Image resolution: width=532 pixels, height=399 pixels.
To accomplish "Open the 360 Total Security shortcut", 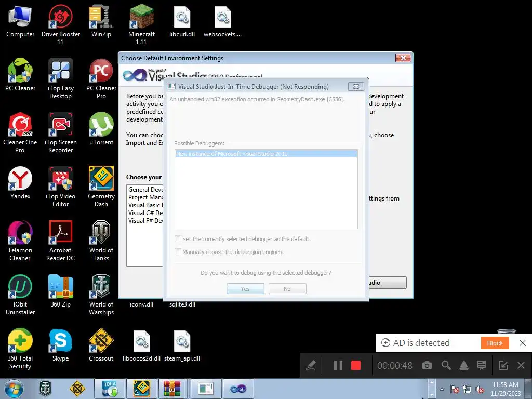I will [x=20, y=349].
